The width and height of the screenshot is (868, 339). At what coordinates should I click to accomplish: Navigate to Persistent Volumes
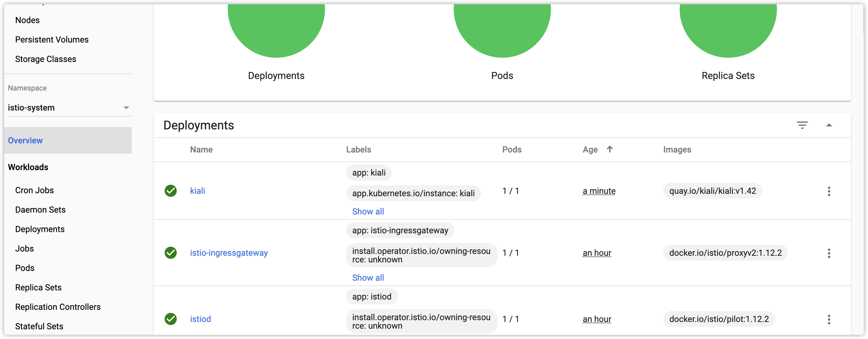[52, 39]
